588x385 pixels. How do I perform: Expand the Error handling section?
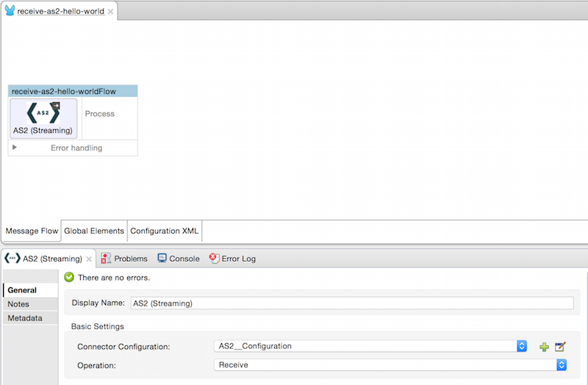pos(14,148)
